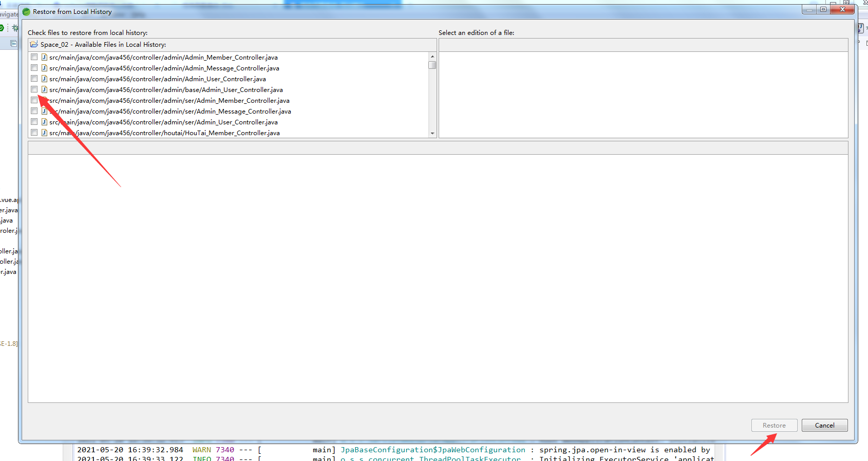Select ser/Admin_Message_Controller.java file entry
The height and width of the screenshot is (461, 868).
coord(170,112)
